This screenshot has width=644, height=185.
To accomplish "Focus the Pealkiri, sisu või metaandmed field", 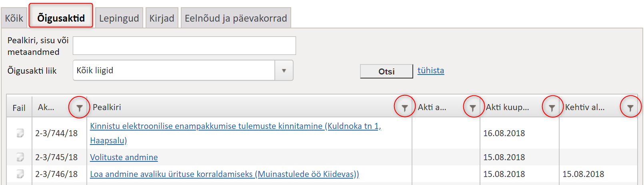I will pyautogui.click(x=184, y=46).
